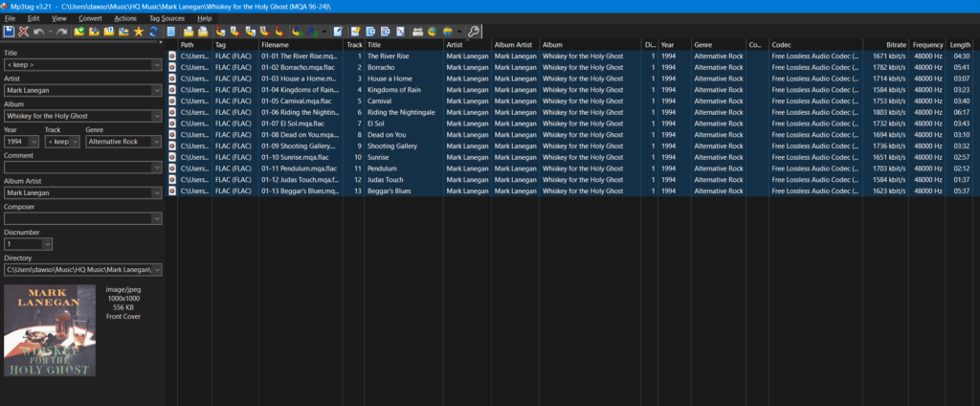Open the Convert menu
Viewport: 980px width, 406px height.
click(x=90, y=18)
